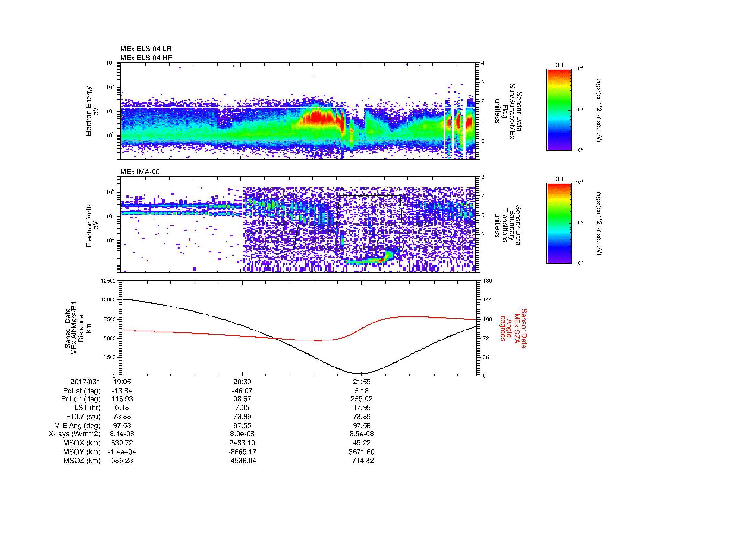Screen dimensions: 756x534
Task: Click the MSOZ value -714.32
Action: point(362,461)
